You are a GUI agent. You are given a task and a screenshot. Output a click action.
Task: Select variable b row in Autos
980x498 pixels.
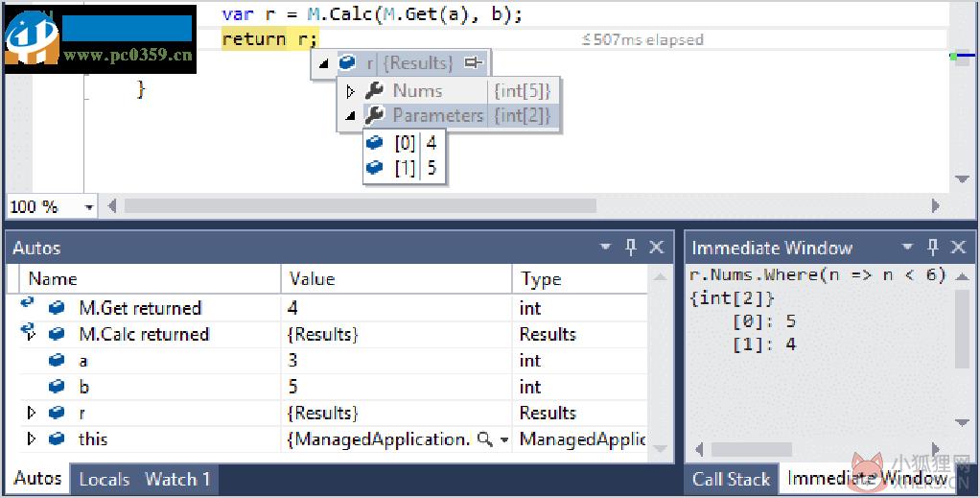[333, 387]
